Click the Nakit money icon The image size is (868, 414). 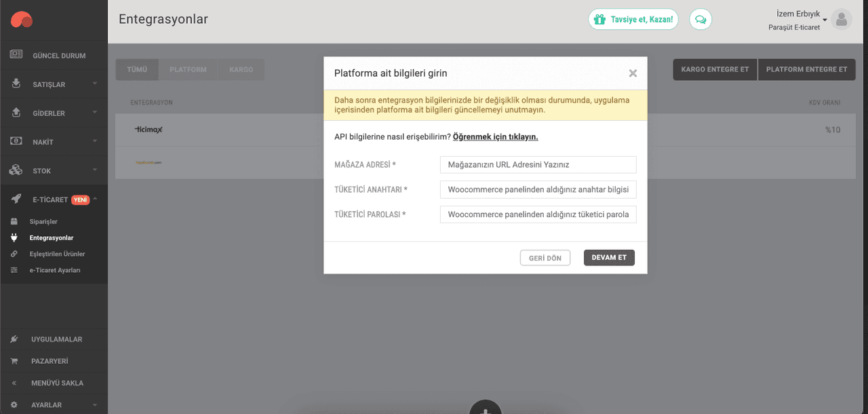[x=16, y=141]
